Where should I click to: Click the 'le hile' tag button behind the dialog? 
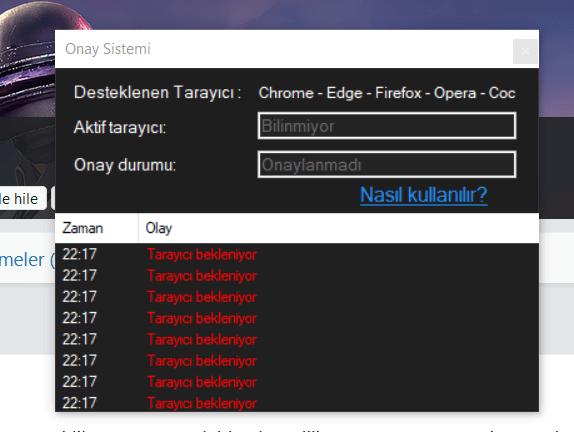23,198
